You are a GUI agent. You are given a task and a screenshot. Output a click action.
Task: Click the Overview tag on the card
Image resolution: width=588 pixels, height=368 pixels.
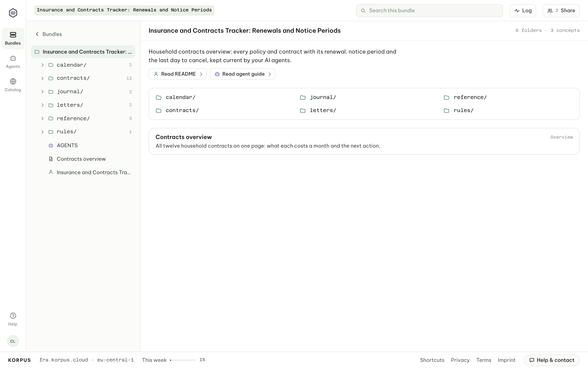pos(561,137)
